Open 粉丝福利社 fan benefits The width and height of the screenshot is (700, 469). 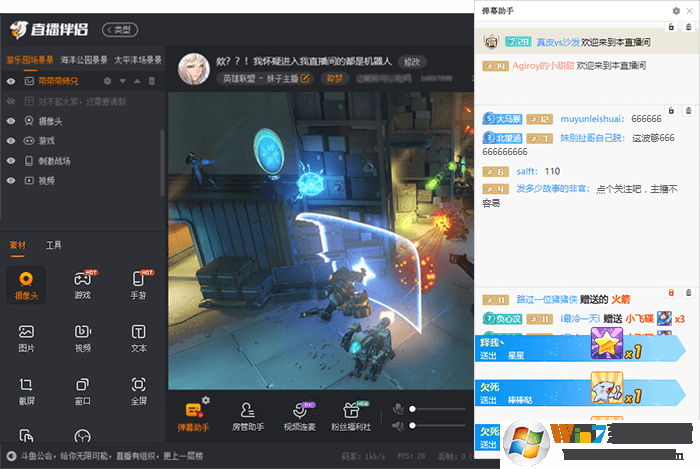[x=351, y=417]
